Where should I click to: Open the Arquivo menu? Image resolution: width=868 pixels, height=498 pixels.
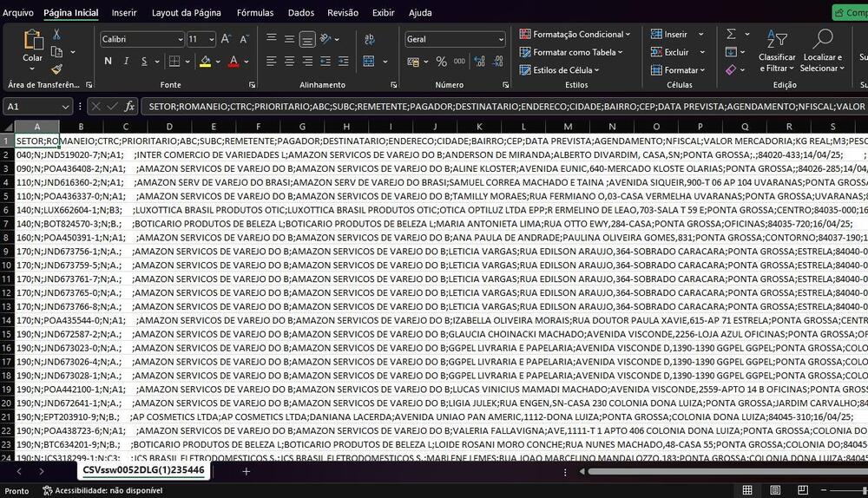coord(17,12)
